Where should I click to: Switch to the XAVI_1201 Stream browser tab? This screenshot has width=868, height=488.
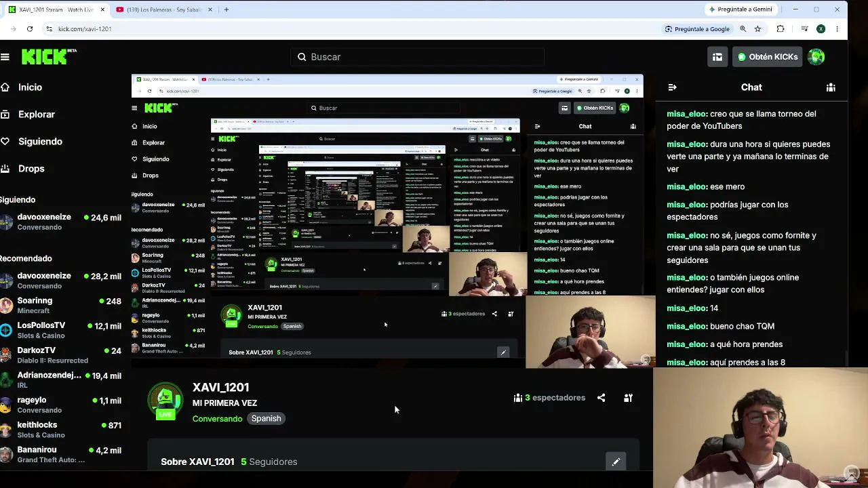56,9
